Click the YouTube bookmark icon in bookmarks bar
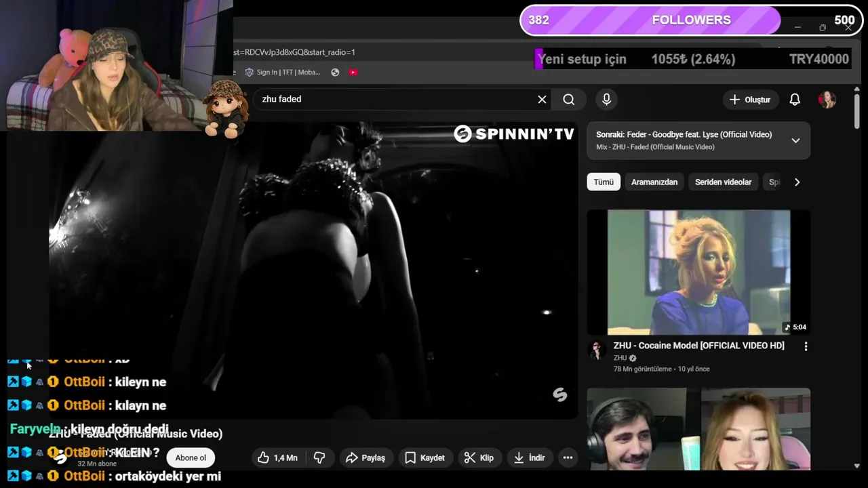 click(x=353, y=73)
